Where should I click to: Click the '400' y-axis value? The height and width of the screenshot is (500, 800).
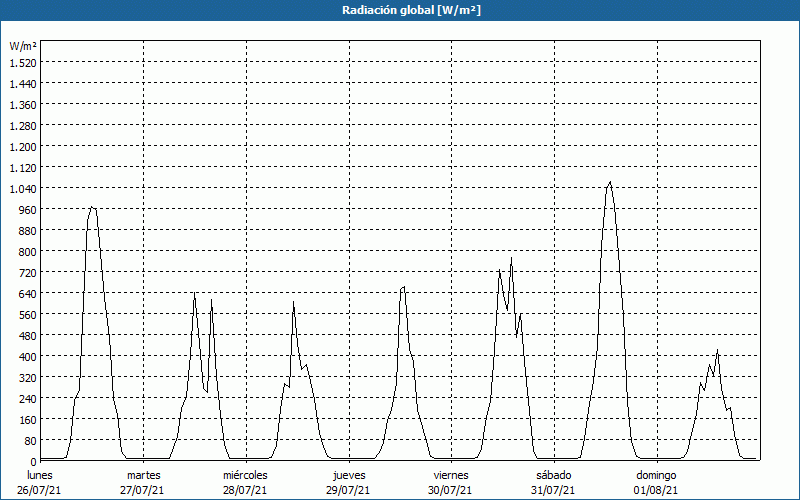click(28, 357)
